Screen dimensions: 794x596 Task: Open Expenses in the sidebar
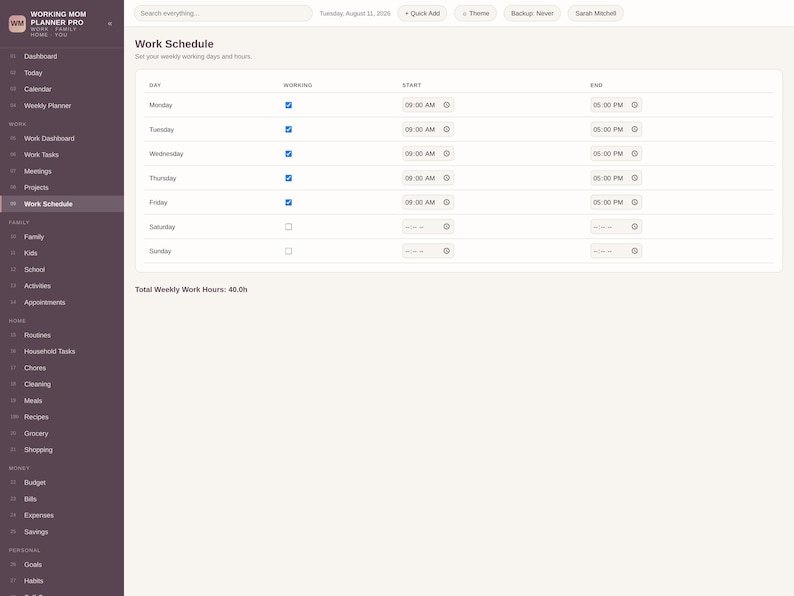pos(62,515)
